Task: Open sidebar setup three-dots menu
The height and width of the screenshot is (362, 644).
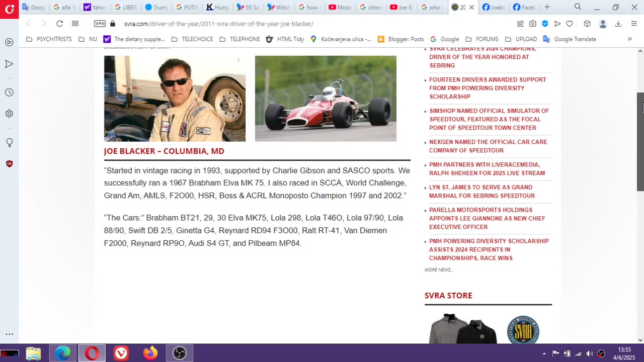Action: click(x=9, y=334)
